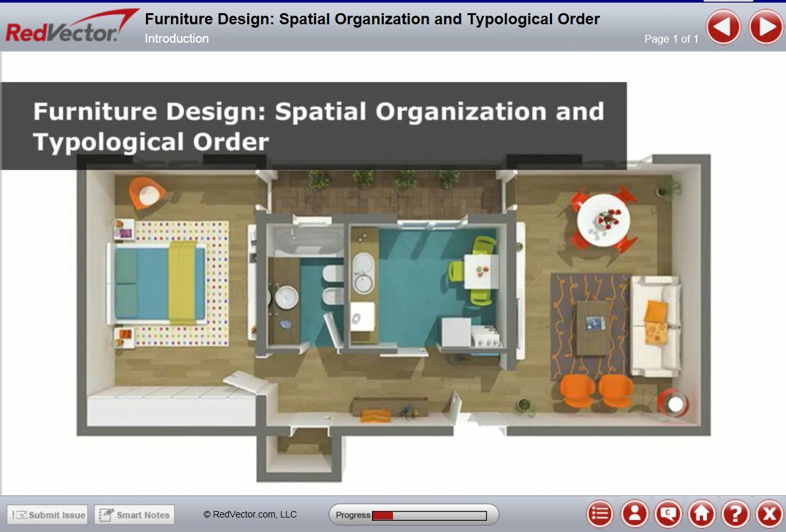
Task: Click the course progress bar
Action: coord(414,514)
